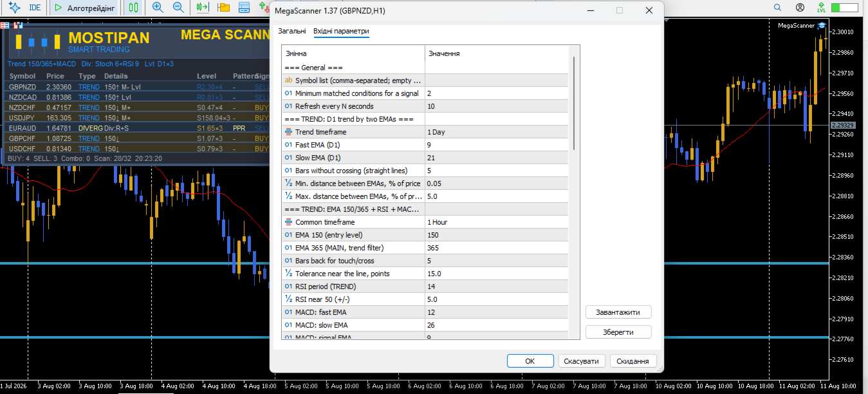Open the search magnifier in top toolbar

point(778,8)
